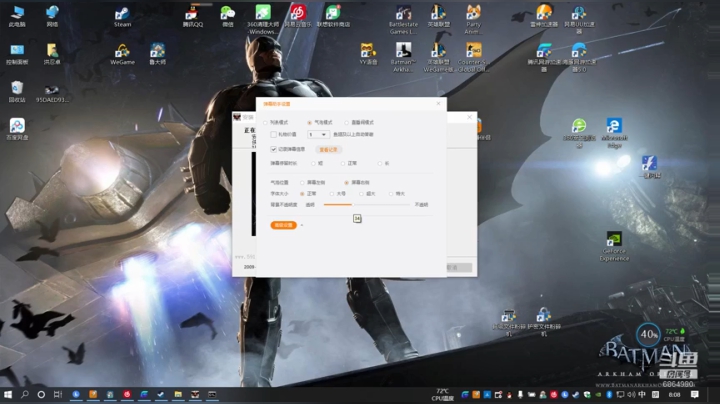Toggle the 中 input method indicator
Viewport: 720px width, 404px height.
click(x=642, y=394)
